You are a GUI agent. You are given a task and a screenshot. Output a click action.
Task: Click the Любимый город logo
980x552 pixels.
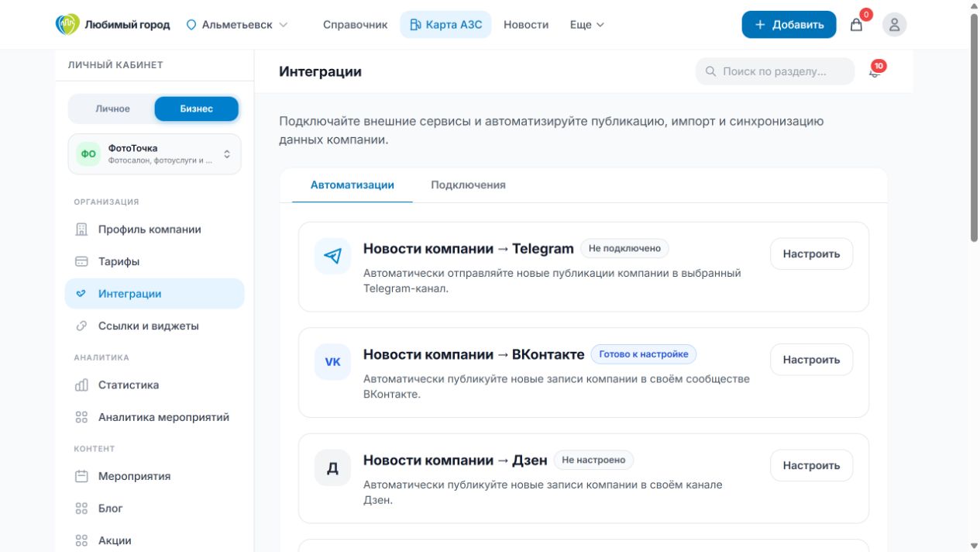113,24
